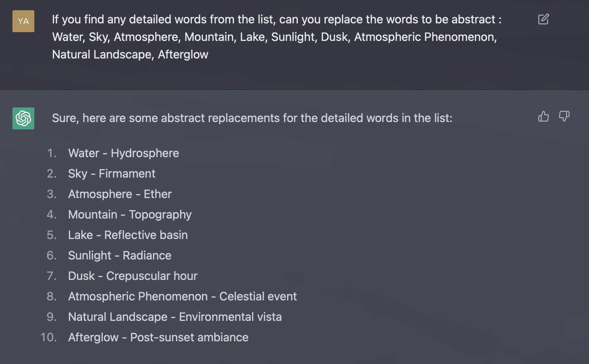The width and height of the screenshot is (589, 364).
Task: Click the Post-sunset ambiance list entry
Action: 158,337
